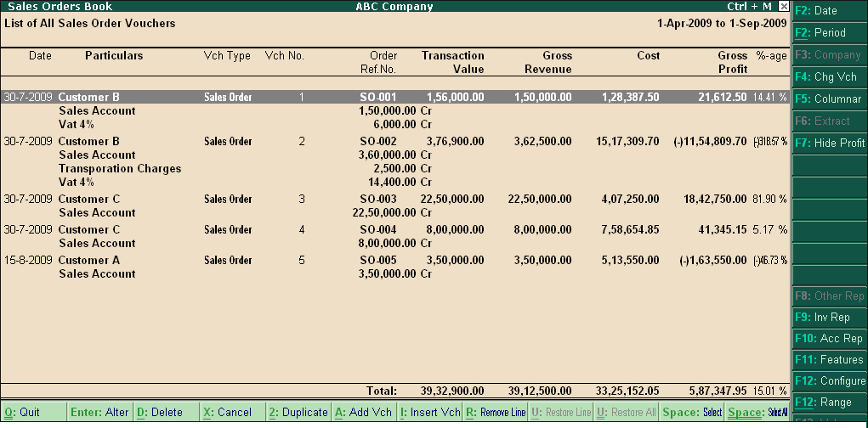Click X: Cancel button

(232, 412)
